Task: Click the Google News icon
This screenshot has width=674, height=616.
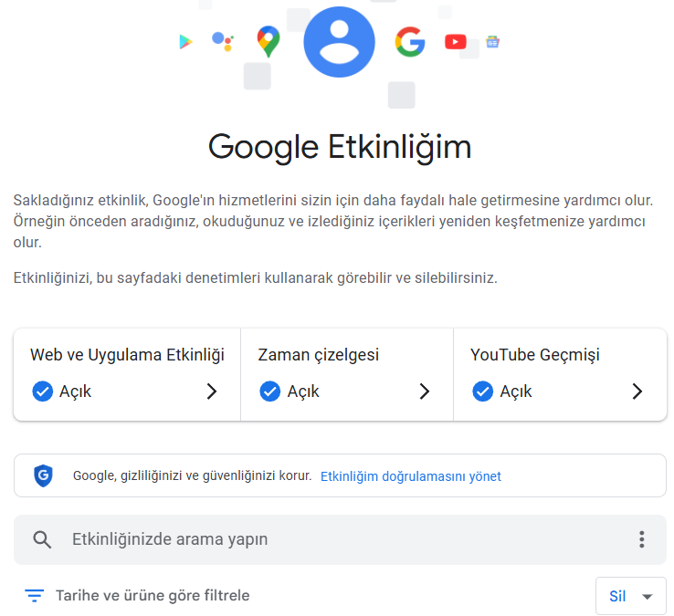Action: (492, 42)
